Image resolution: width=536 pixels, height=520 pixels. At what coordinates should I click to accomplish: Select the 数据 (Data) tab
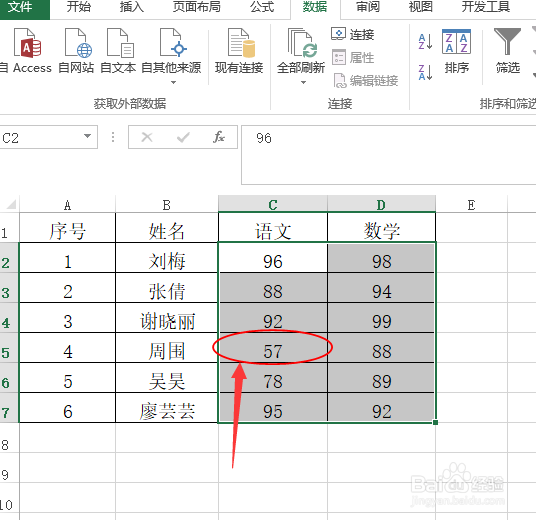[x=315, y=7]
